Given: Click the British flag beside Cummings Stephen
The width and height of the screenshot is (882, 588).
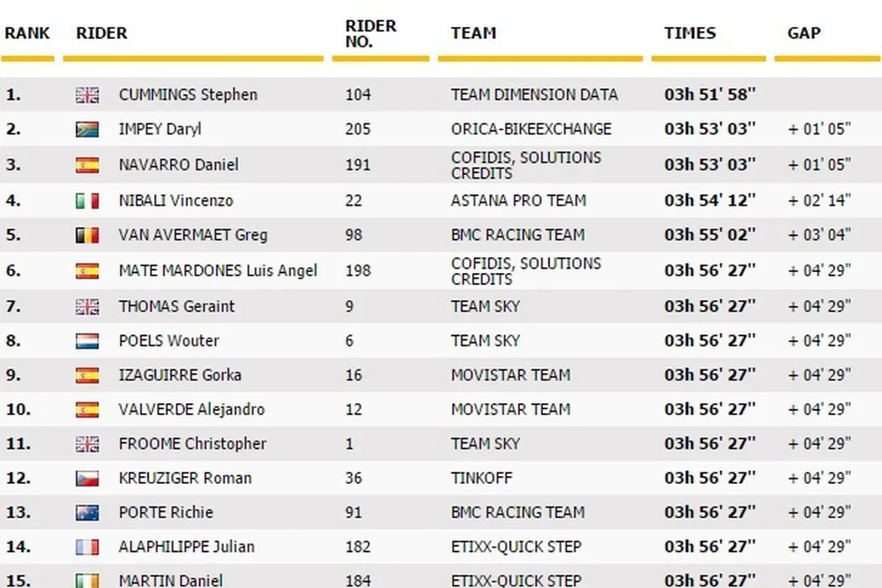Looking at the screenshot, I should click(87, 95).
